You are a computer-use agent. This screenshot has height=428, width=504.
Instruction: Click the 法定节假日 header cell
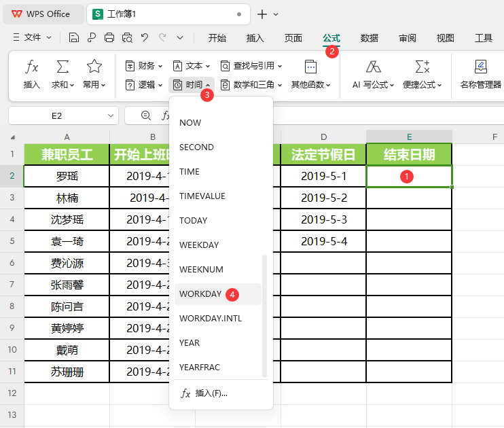(x=323, y=155)
